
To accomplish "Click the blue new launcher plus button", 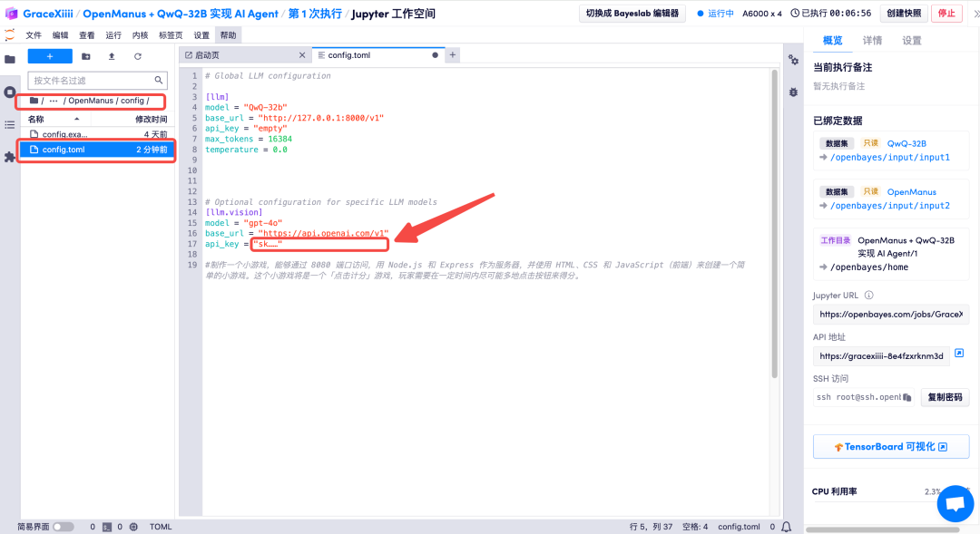I will 50,56.
